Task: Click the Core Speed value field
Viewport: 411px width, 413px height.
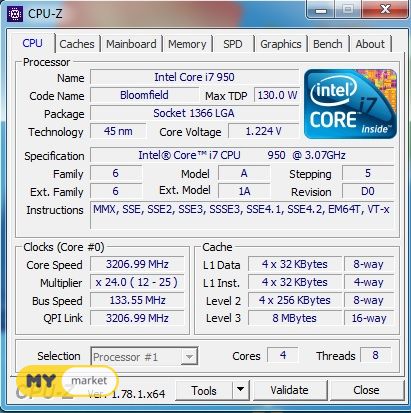Action: [137, 264]
